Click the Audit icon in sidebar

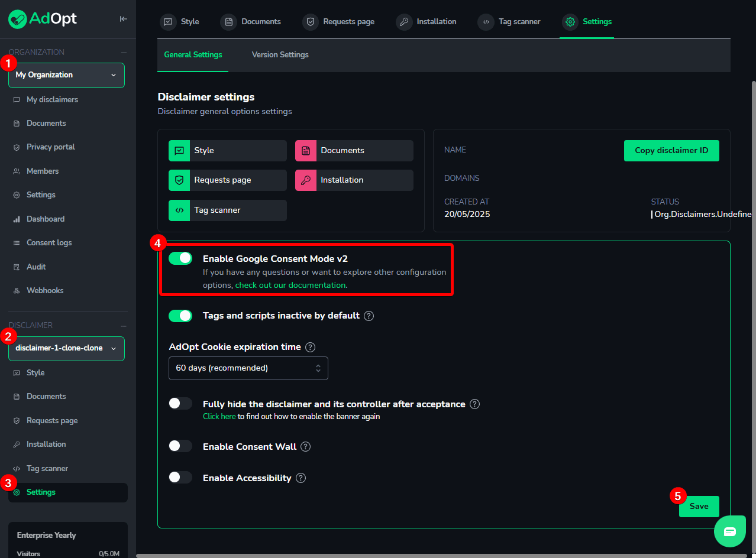pos(17,267)
